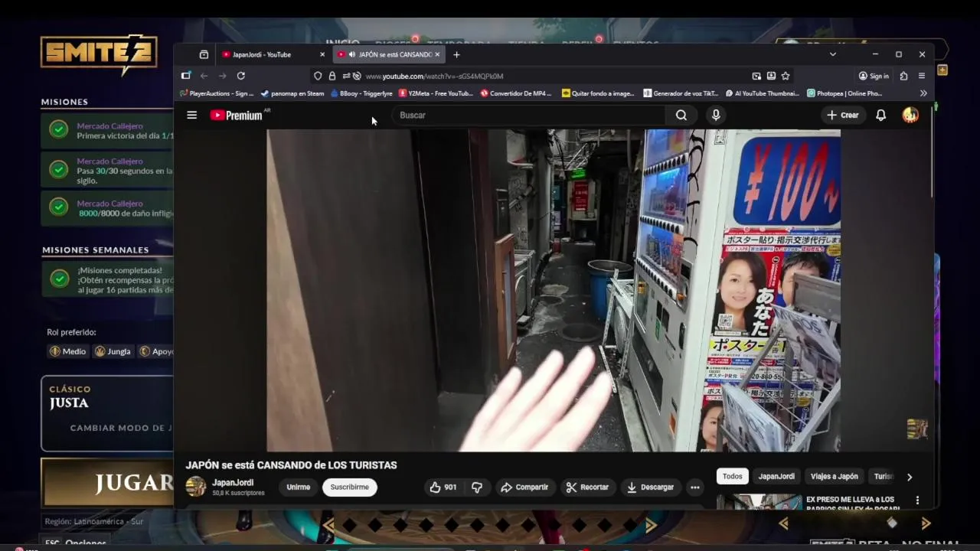Screen dimensions: 980x551
Task: Click the Pasa 30/30 segundos mission checkmark
Action: coord(59,169)
